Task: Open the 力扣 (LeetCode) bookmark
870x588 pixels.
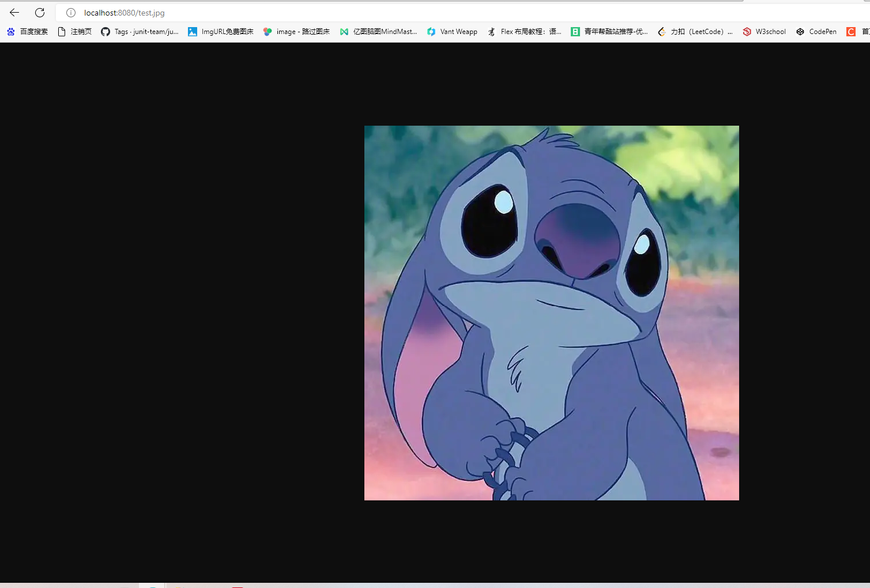Action: [x=695, y=32]
